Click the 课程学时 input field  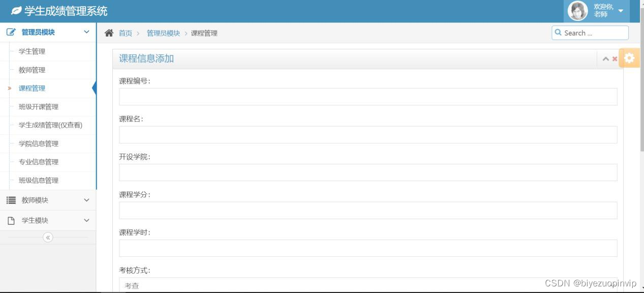(x=368, y=248)
